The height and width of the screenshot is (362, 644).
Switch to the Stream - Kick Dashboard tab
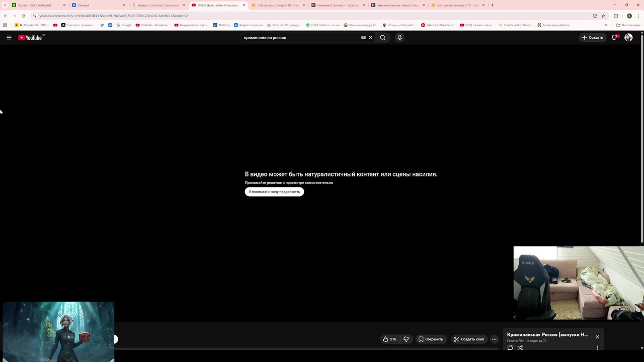pos(38,5)
